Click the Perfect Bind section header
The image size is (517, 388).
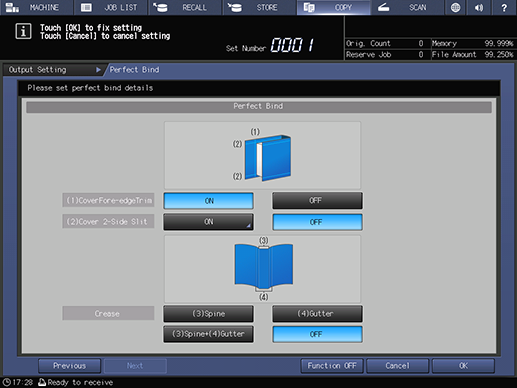259,107
